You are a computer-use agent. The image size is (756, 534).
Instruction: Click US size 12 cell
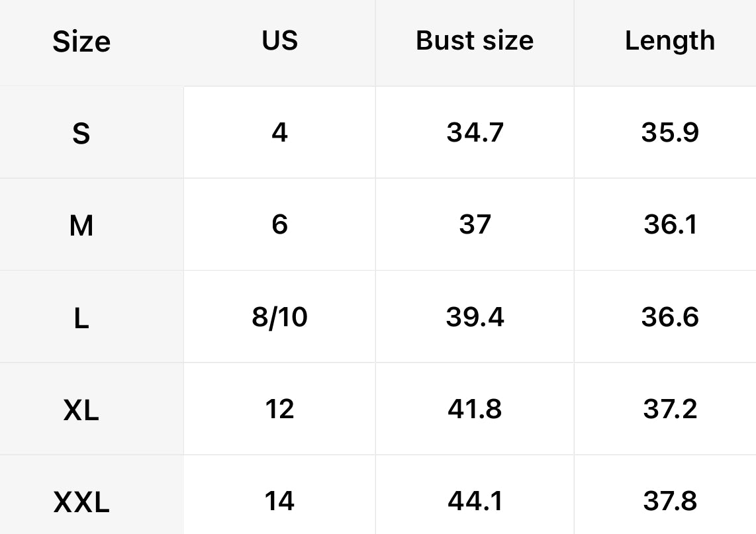click(x=279, y=410)
